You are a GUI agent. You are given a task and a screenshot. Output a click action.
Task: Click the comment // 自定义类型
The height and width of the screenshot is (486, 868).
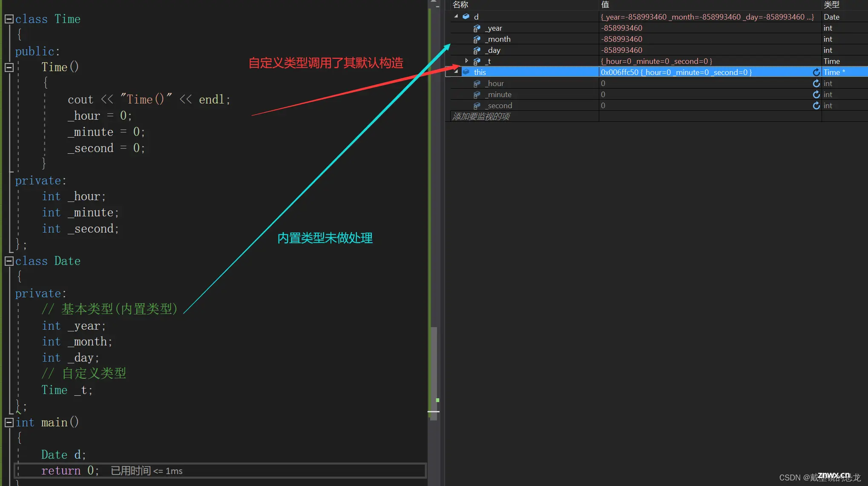coord(83,374)
